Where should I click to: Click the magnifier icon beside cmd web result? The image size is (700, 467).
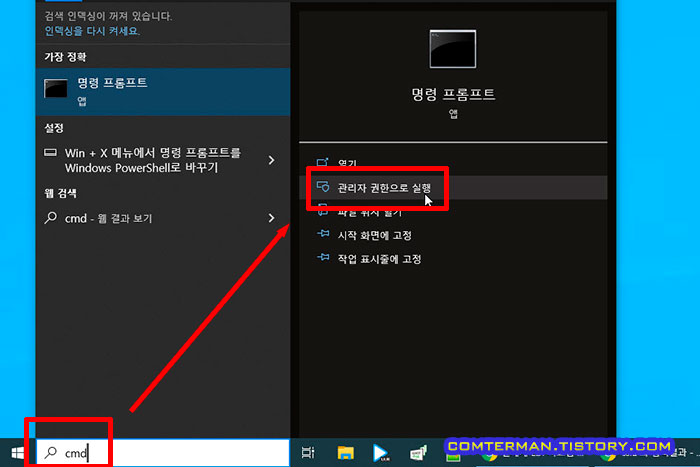coord(51,218)
